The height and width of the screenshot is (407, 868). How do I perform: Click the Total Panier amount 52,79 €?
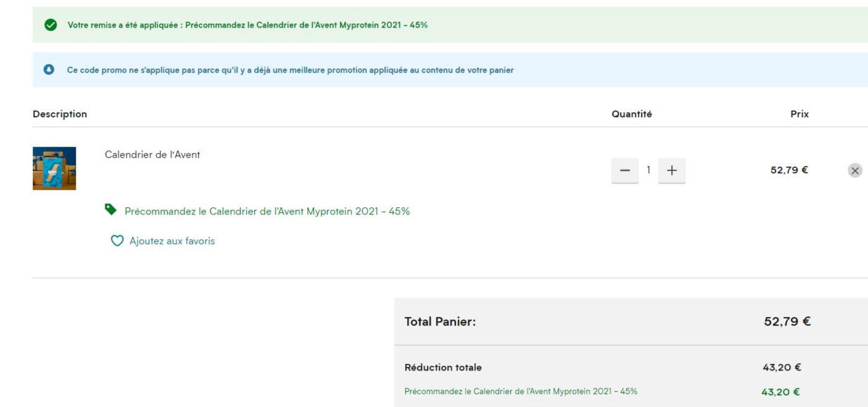787,321
